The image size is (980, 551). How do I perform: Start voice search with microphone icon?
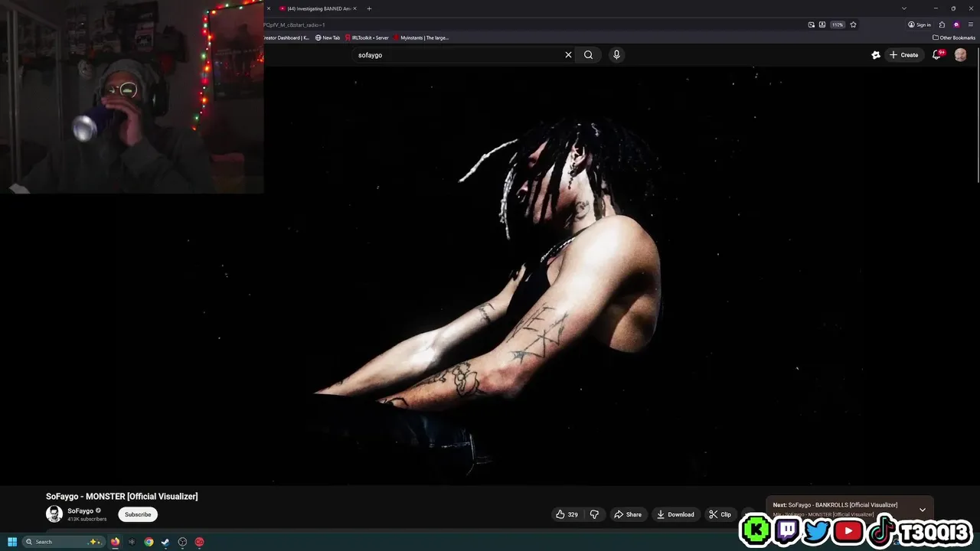tap(616, 55)
